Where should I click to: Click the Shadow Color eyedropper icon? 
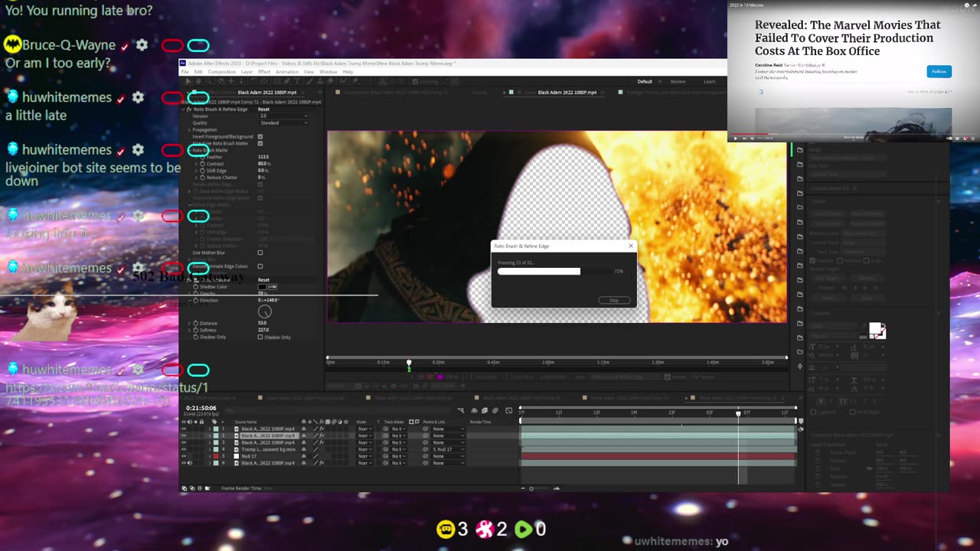click(x=273, y=287)
